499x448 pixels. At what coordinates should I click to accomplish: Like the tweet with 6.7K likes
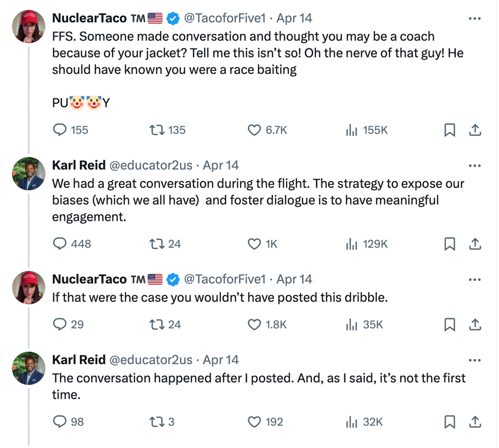pyautogui.click(x=254, y=130)
